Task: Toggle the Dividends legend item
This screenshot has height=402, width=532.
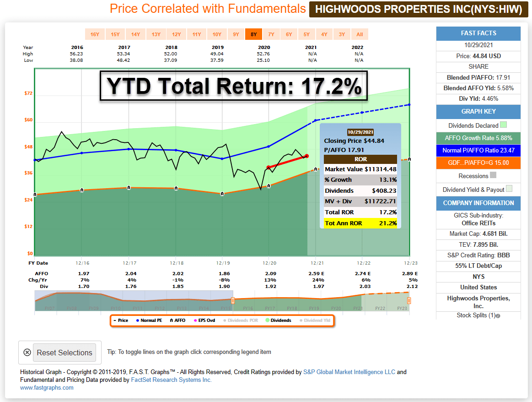Action: pyautogui.click(x=278, y=321)
